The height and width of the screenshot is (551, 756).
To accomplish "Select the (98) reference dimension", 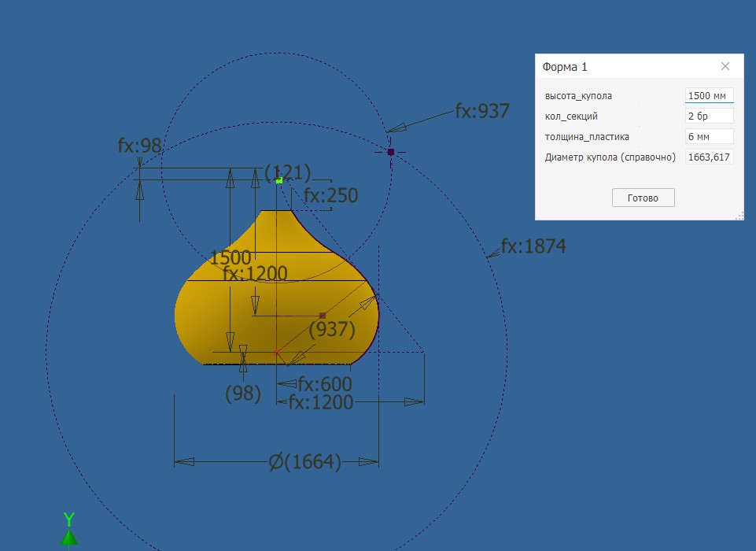I will [x=243, y=394].
